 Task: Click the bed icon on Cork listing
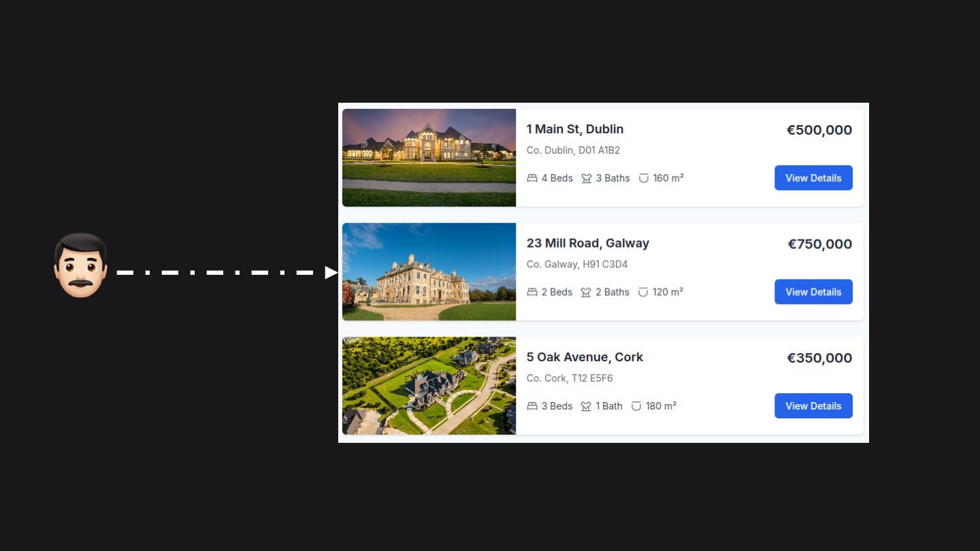click(532, 406)
